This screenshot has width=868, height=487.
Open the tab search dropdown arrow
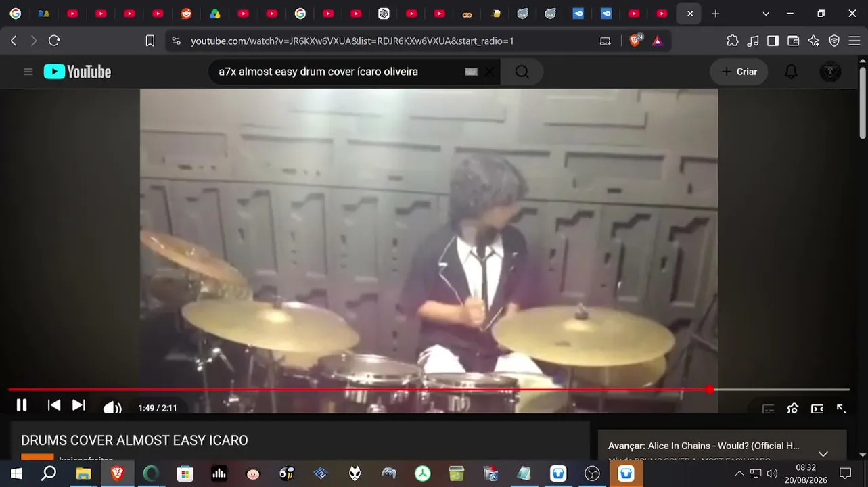tap(766, 14)
